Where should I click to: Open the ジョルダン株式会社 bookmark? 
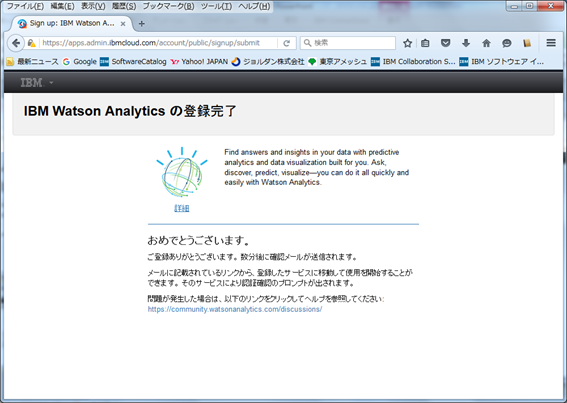268,61
